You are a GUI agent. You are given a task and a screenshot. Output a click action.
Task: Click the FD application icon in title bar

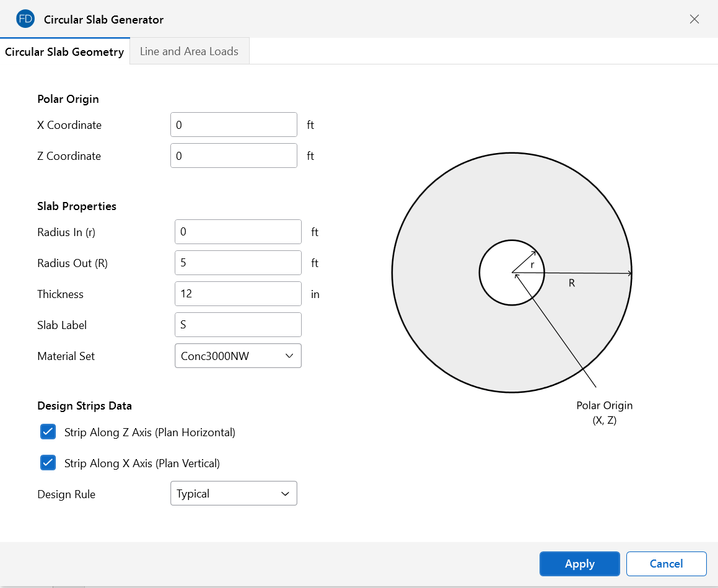25,19
